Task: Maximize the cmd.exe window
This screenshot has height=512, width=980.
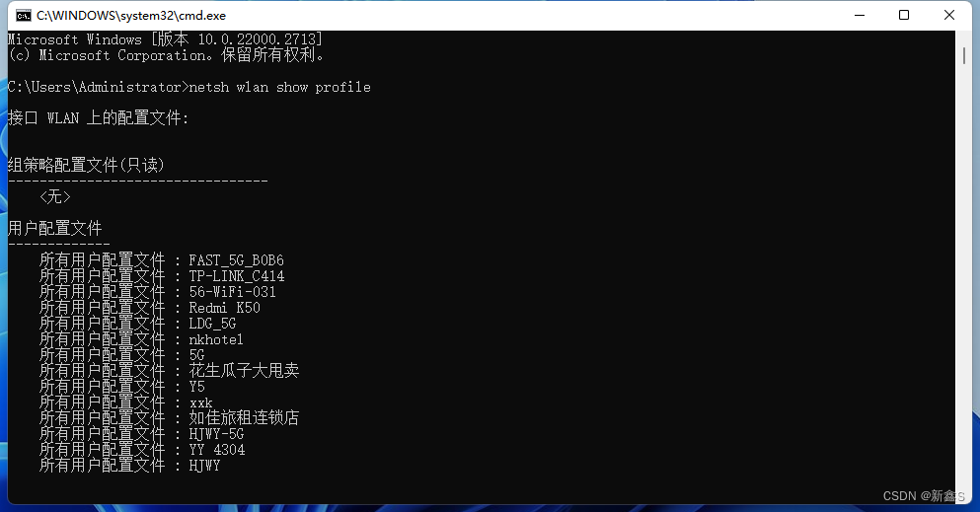Action: point(904,15)
